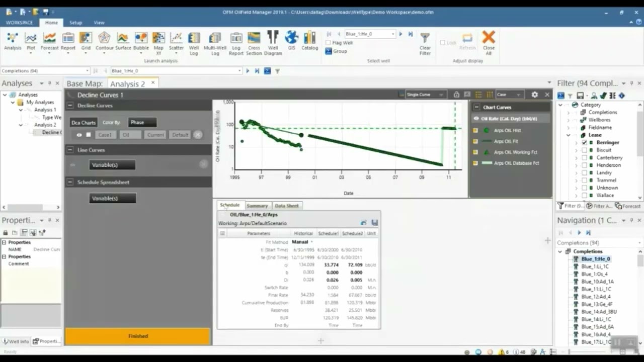Launch the GIS tool
This screenshot has height=362, width=644.
click(291, 41)
